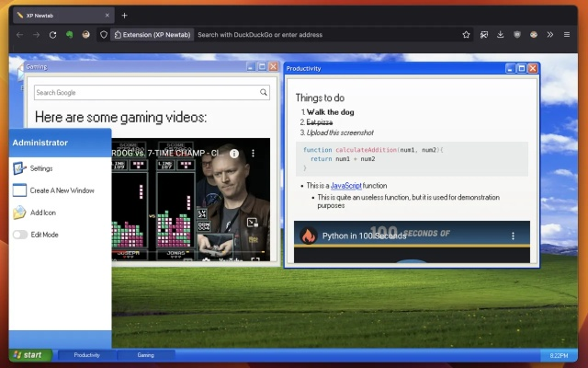
Task: Open the Firefox hamburger application menu
Action: pyautogui.click(x=567, y=35)
